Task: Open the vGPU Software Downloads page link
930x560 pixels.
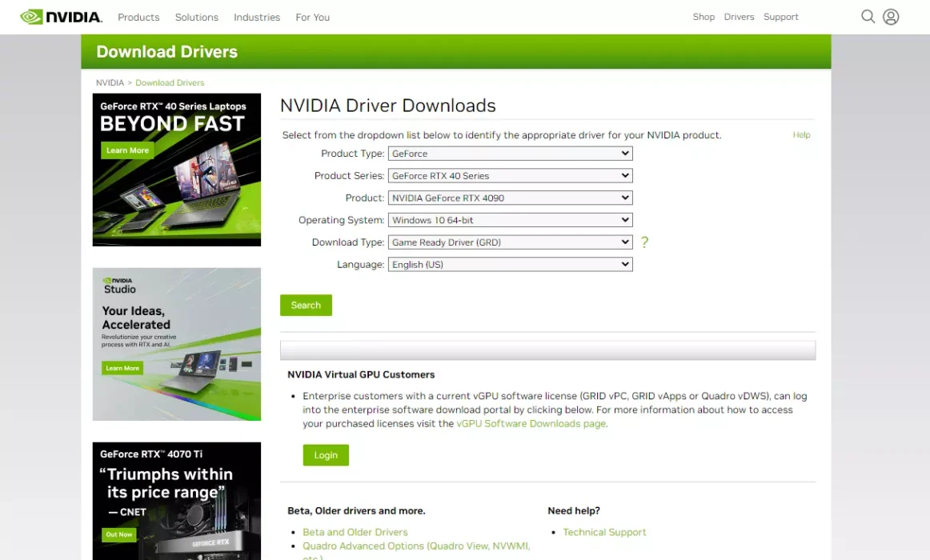Action: point(531,424)
